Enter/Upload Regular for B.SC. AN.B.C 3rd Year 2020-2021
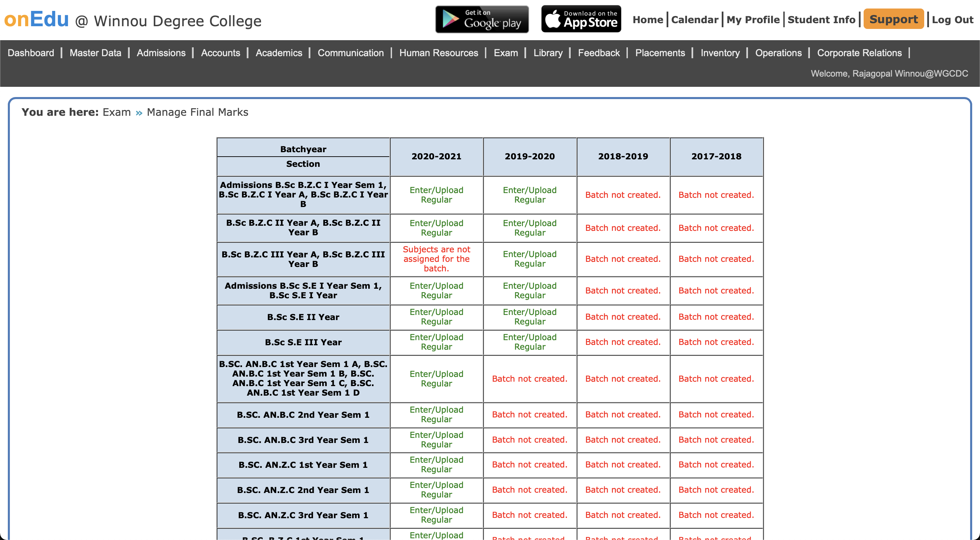This screenshot has height=540, width=980. (436, 440)
